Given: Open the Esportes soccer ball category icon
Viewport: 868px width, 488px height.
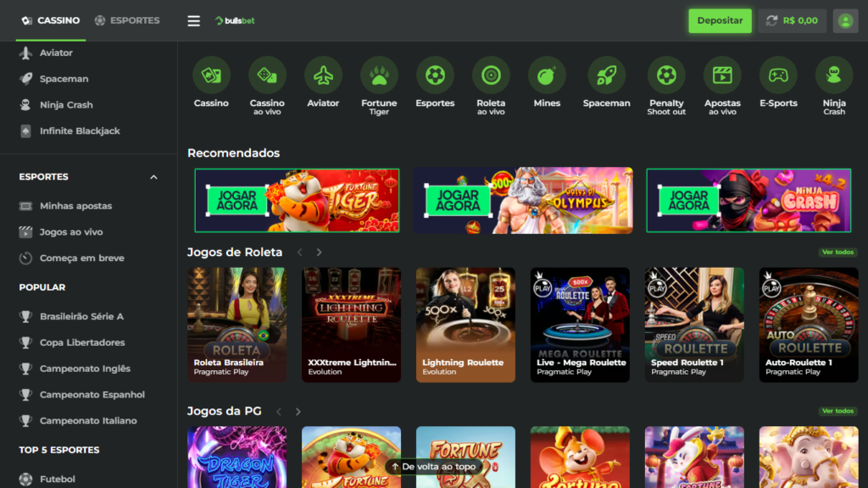Looking at the screenshot, I should (435, 75).
